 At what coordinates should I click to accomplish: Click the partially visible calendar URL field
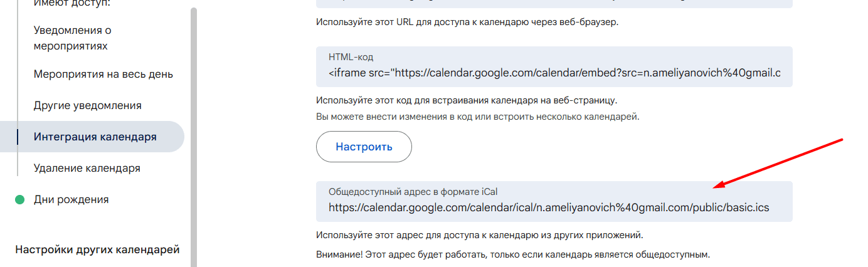point(554,4)
